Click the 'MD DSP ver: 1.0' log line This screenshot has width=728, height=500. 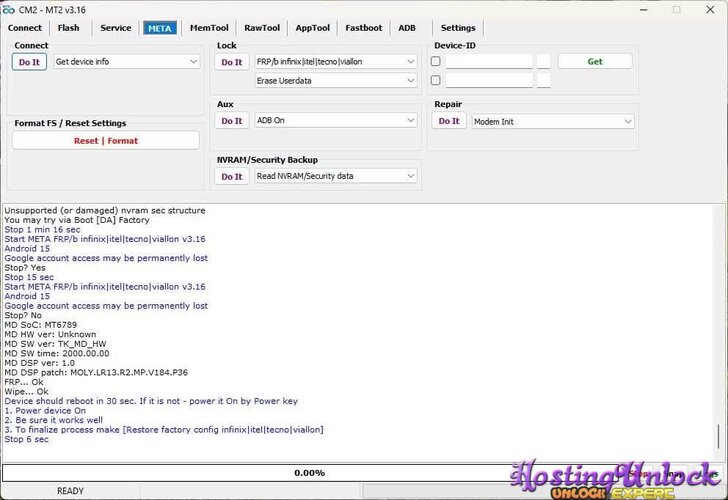39,363
